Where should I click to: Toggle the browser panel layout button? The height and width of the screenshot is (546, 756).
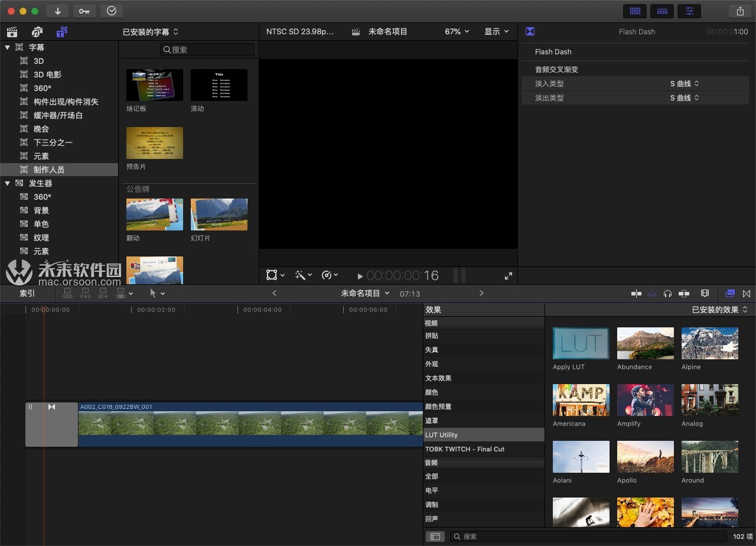[x=635, y=11]
